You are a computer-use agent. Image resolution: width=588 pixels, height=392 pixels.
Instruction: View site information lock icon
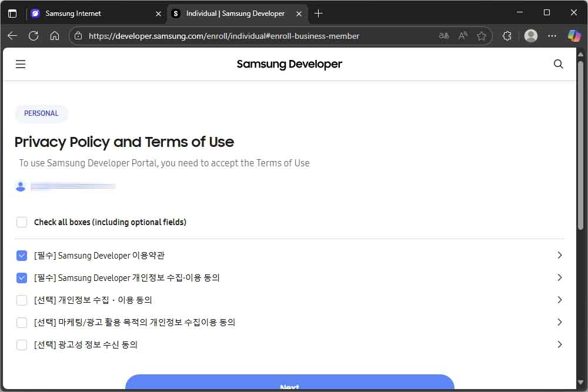78,36
